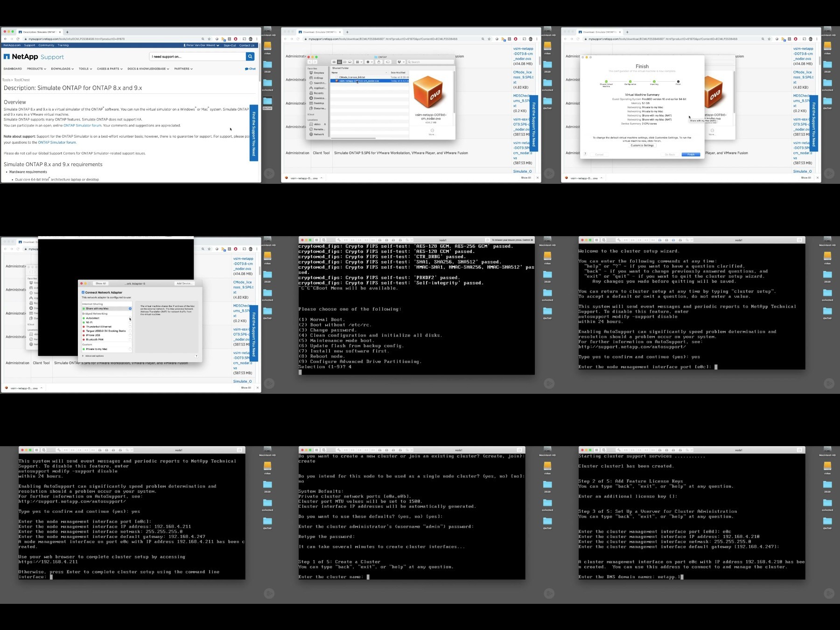The height and width of the screenshot is (630, 840).
Task: Click the Share button in the Finder toolbar
Action: [379, 62]
